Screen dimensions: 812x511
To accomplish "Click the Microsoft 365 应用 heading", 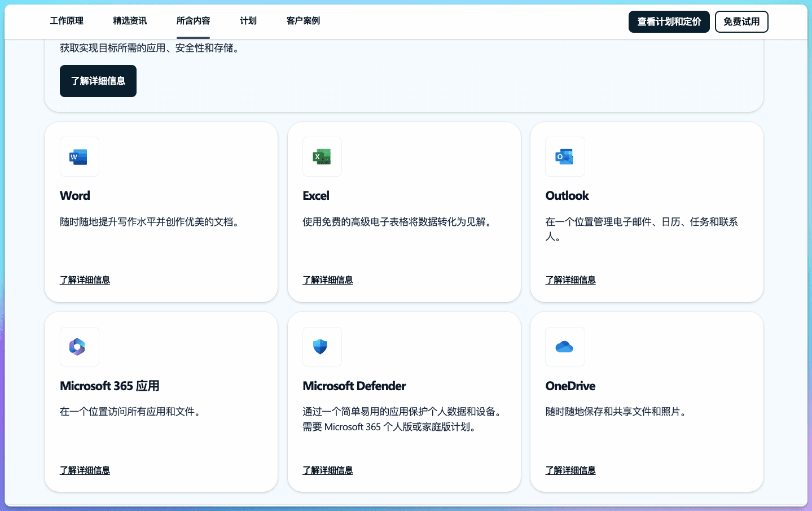I will (109, 386).
